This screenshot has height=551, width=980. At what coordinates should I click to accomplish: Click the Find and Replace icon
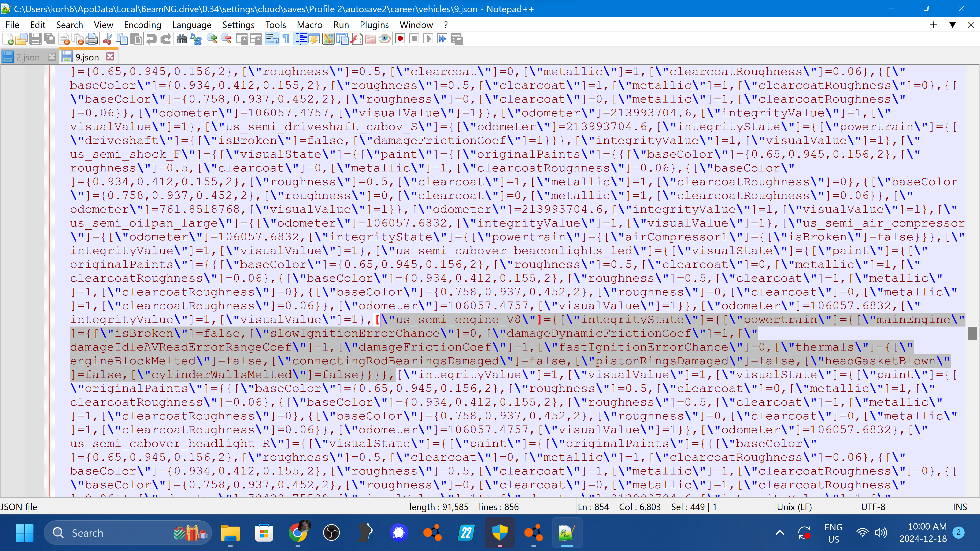[196, 39]
